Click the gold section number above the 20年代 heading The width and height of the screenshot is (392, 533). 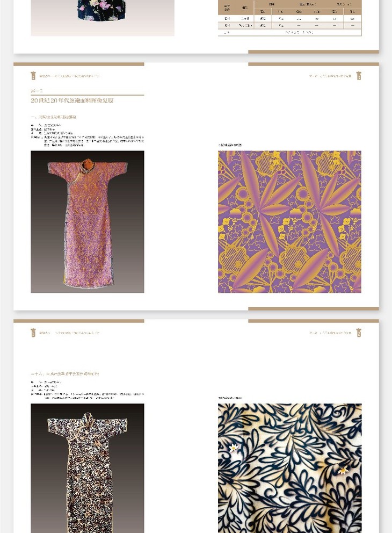coord(37,91)
